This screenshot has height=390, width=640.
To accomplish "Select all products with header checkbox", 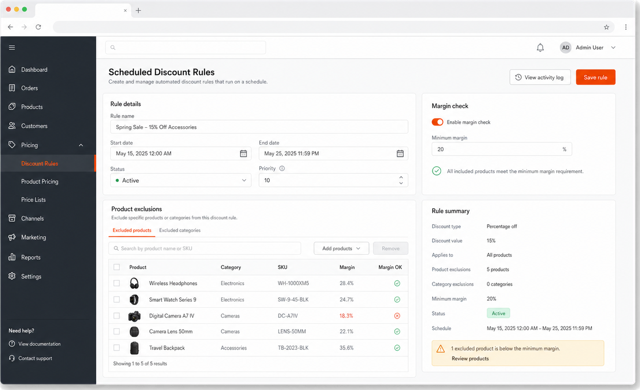I will (117, 267).
